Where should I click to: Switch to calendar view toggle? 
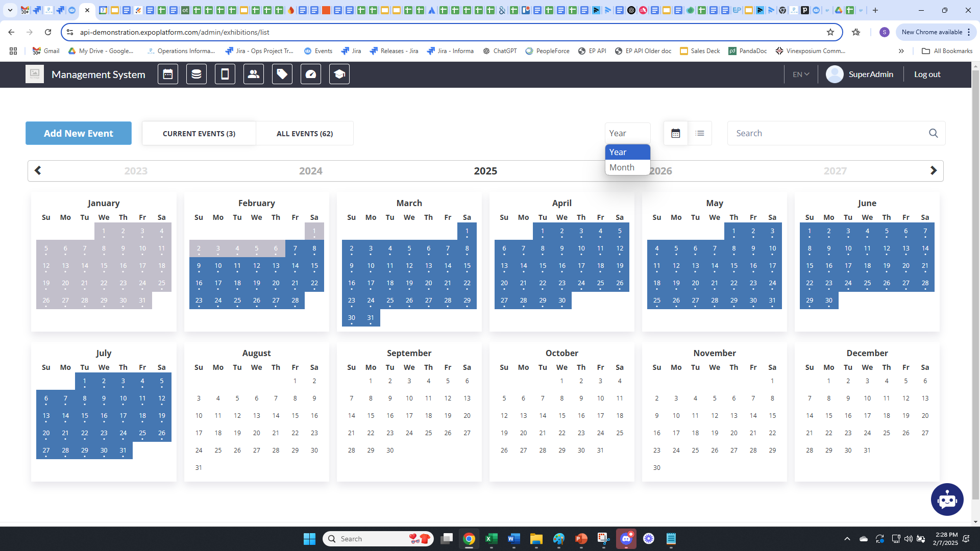(x=675, y=133)
